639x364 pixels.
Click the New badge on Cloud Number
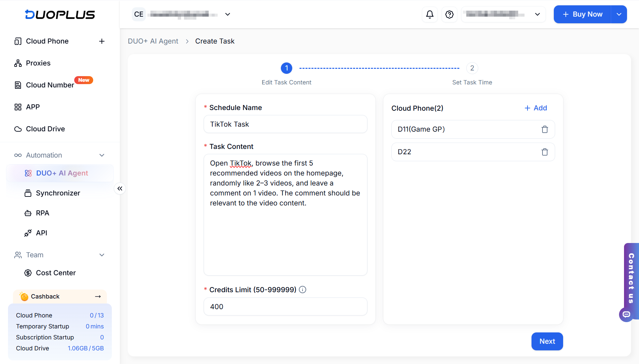coord(84,80)
